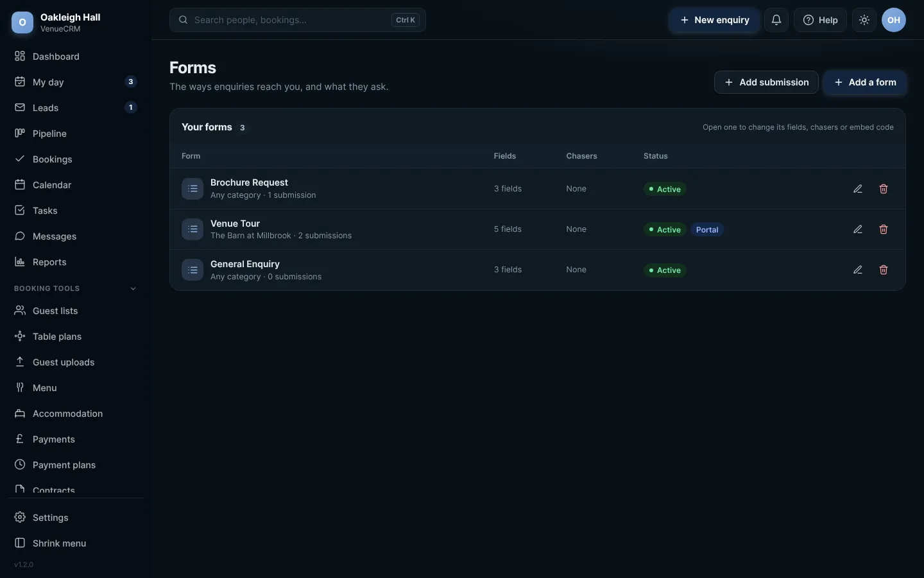Open Settings
The height and width of the screenshot is (578, 924).
pos(76,518)
